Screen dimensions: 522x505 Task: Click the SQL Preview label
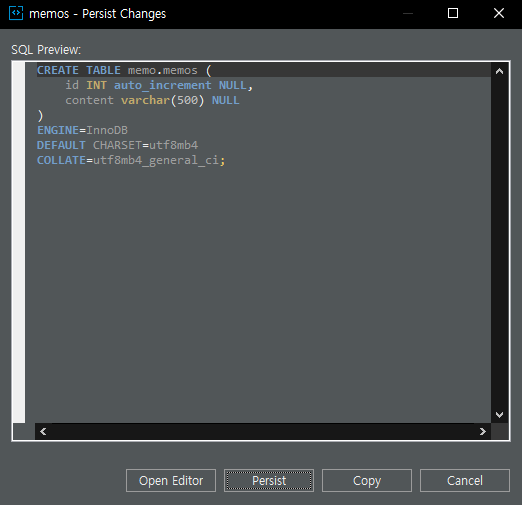(46, 50)
